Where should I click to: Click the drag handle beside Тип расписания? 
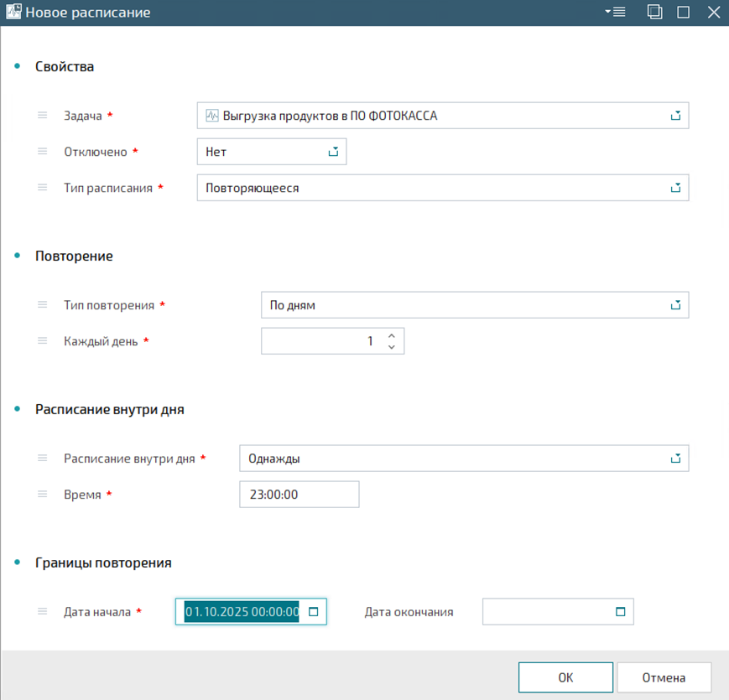[42, 188]
